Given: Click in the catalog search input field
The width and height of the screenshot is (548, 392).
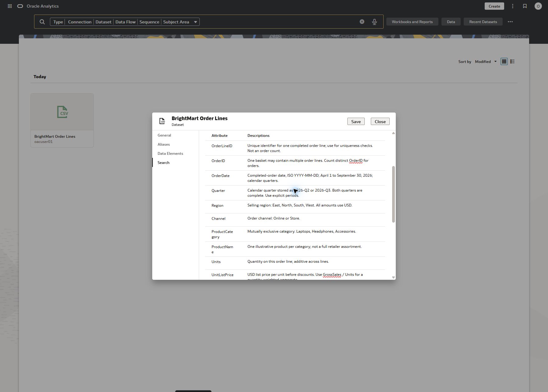Looking at the screenshot, I should click(279, 22).
